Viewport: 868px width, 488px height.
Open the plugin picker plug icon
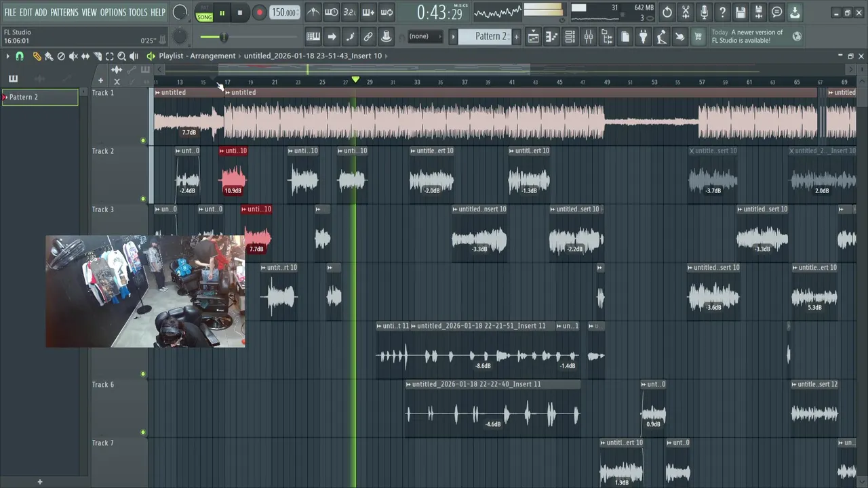pyautogui.click(x=644, y=37)
